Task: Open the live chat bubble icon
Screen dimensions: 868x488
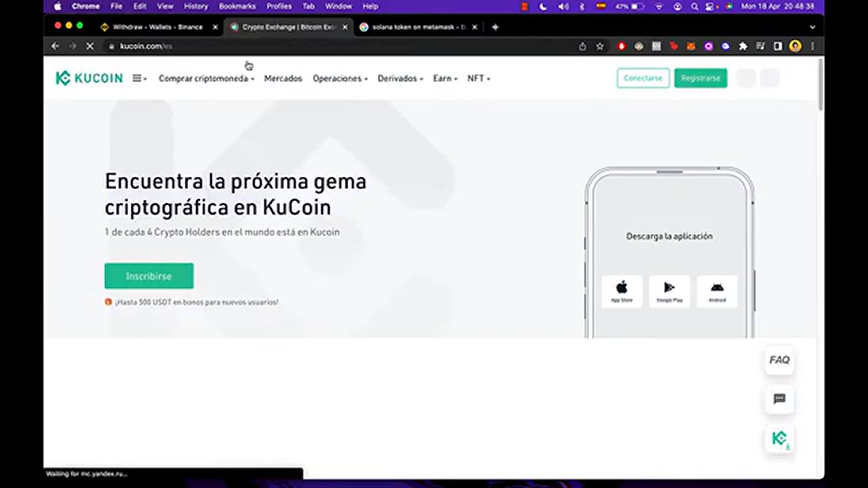Action: click(x=779, y=399)
